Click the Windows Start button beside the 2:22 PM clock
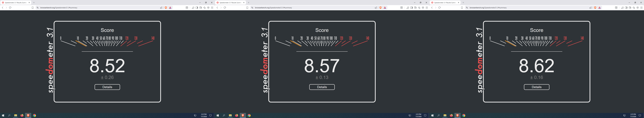644x118 pixels. click(x=3, y=115)
